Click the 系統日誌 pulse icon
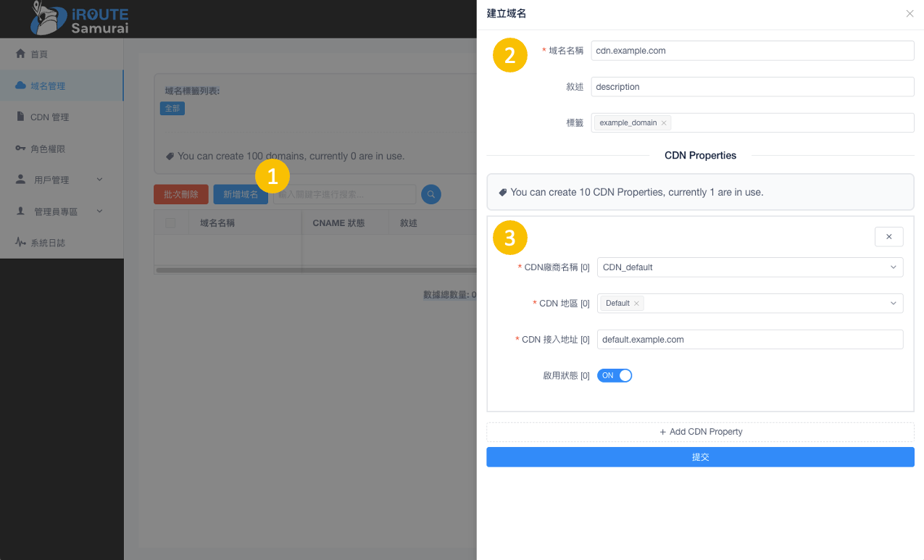This screenshot has width=924, height=560. point(20,243)
